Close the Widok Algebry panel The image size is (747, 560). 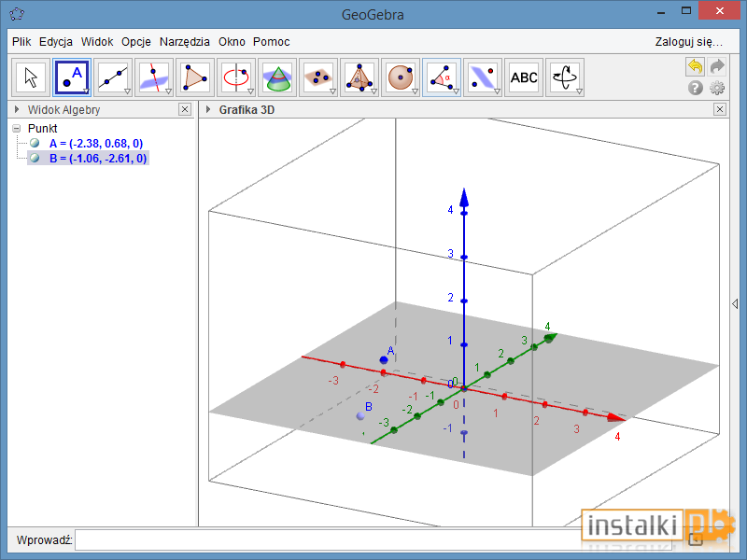coord(185,109)
